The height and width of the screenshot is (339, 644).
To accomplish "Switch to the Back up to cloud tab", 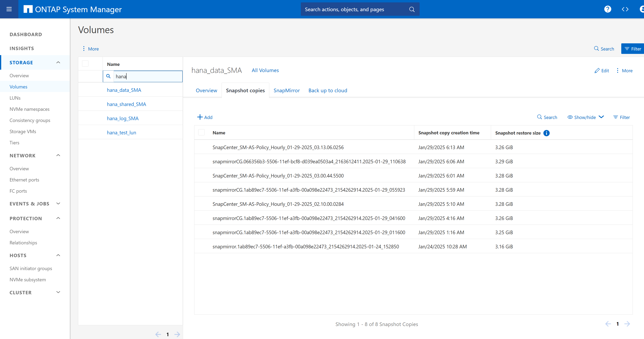I will tap(328, 90).
